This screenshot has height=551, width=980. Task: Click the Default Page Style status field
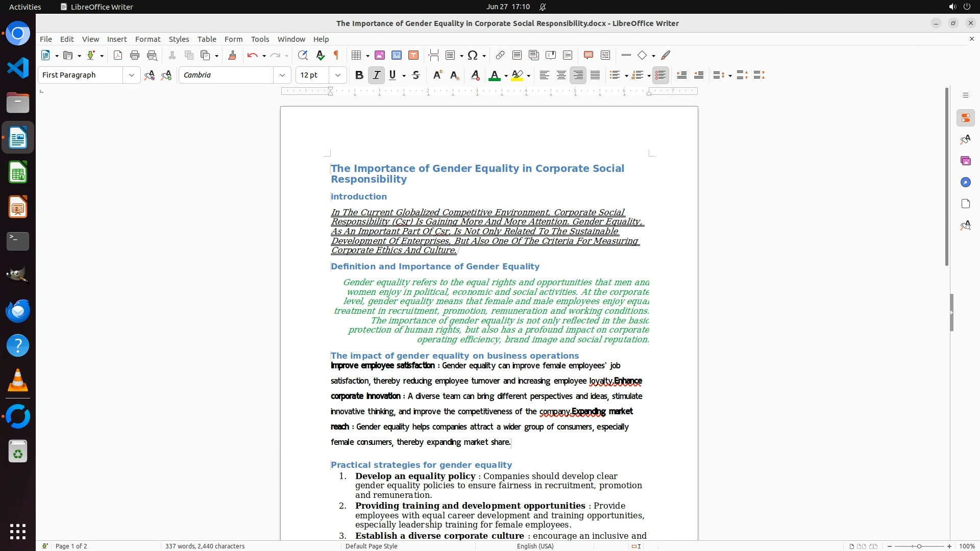371,546
